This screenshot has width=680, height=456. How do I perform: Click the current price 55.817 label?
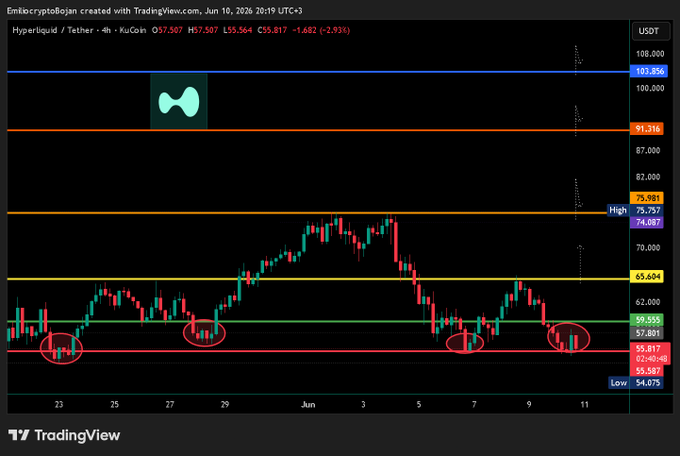click(x=650, y=348)
